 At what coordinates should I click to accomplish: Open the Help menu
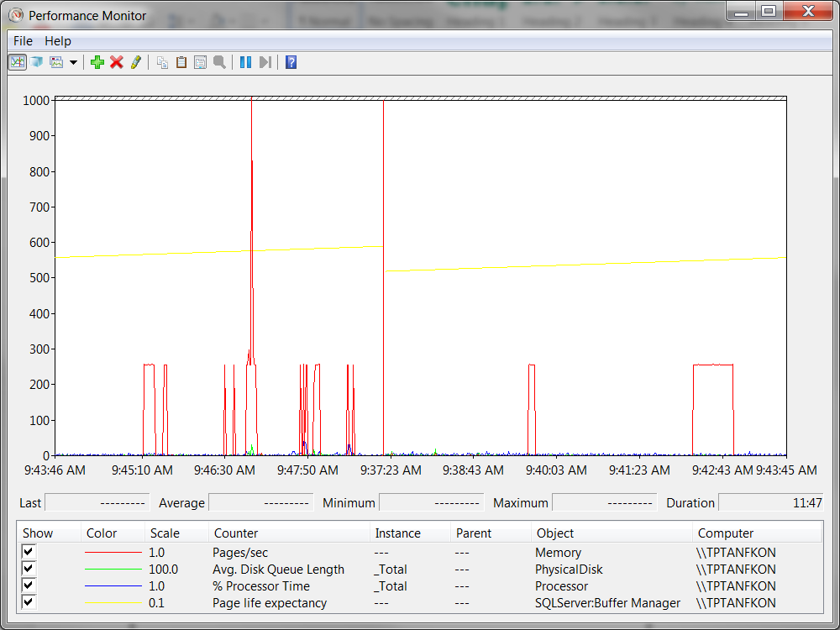[58, 40]
